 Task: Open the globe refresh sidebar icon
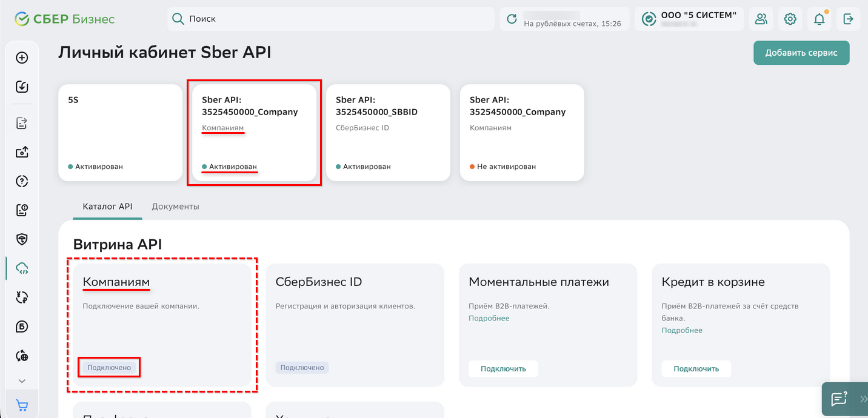pyautogui.click(x=22, y=356)
